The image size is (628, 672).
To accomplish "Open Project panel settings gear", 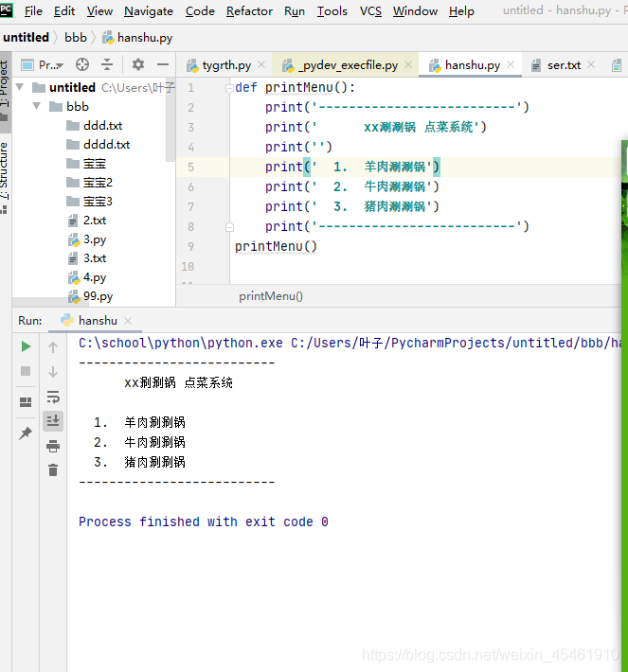I will [137, 64].
